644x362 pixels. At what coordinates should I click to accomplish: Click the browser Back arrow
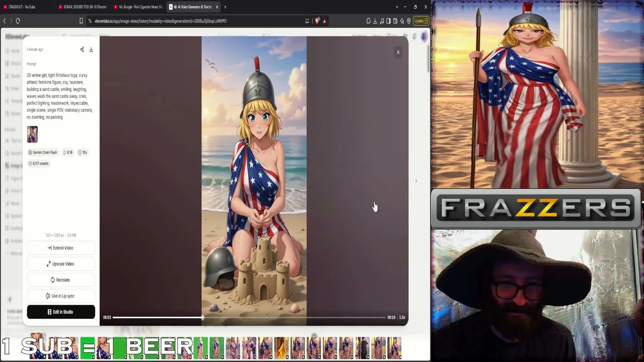point(5,21)
